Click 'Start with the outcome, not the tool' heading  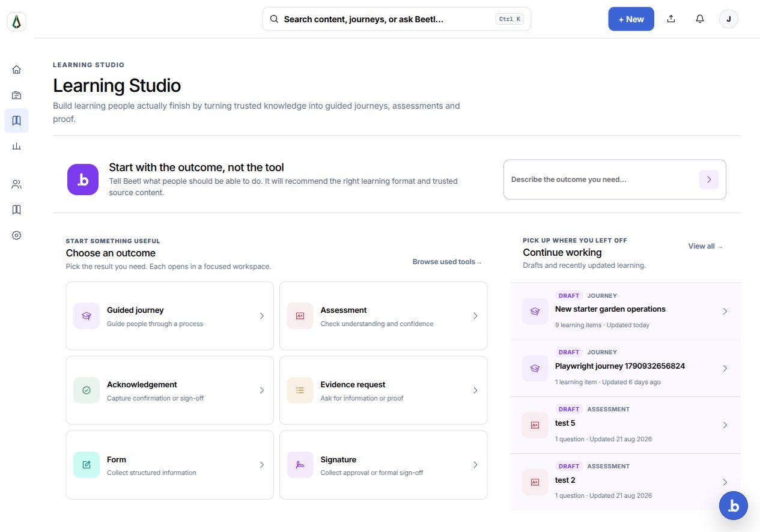tap(196, 168)
